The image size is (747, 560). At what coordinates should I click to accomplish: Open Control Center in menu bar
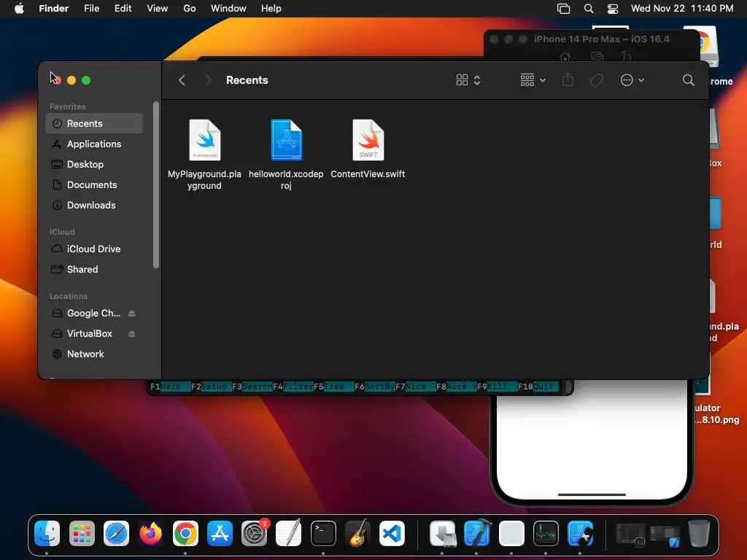click(613, 9)
